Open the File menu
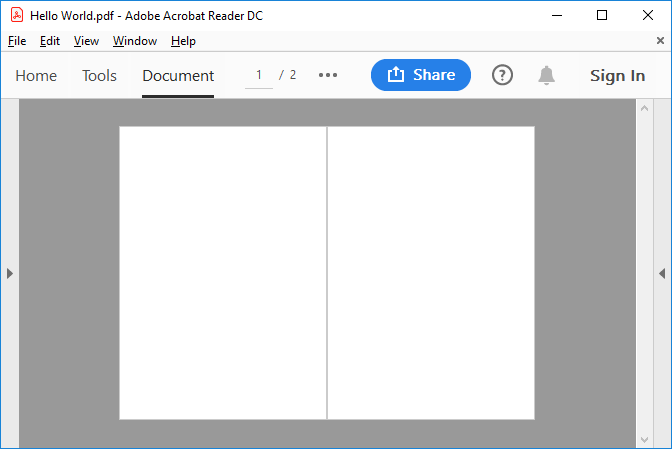672x449 pixels. coord(17,41)
